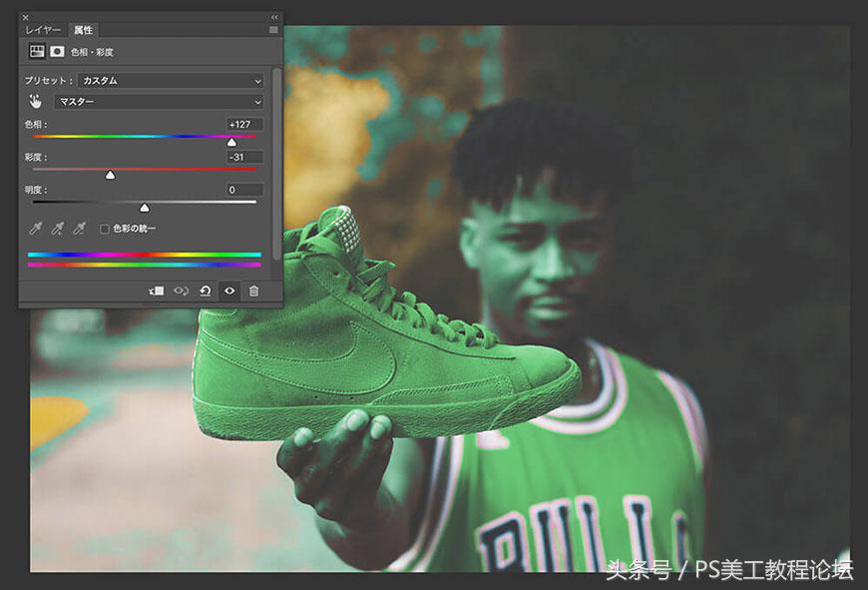Clip adjustment to layer below
This screenshot has width=868, height=590.
(157, 291)
